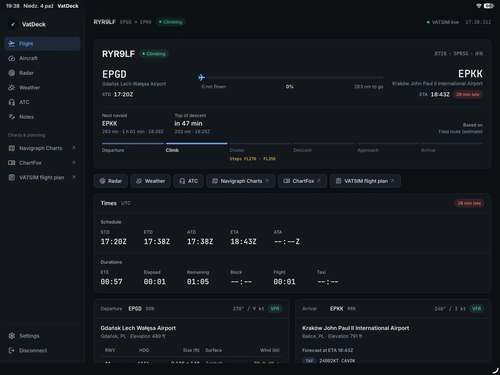Screen dimensions: 500x375
Task: Click the Aircraft gauge icon in sidebar
Action: (x=12, y=58)
